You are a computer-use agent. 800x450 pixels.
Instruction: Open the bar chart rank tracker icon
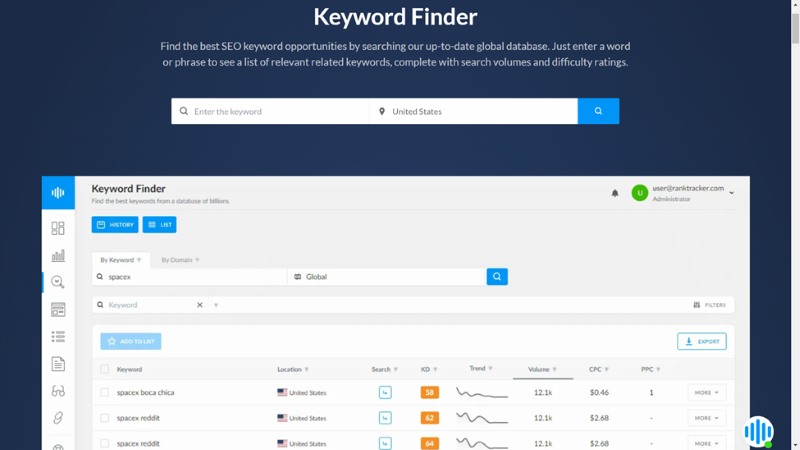(x=58, y=255)
